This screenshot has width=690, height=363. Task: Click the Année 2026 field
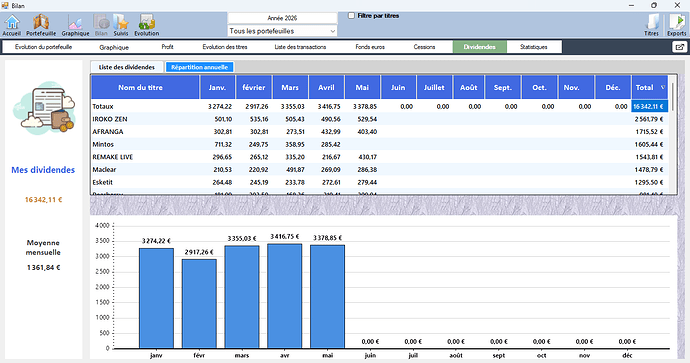tap(282, 18)
